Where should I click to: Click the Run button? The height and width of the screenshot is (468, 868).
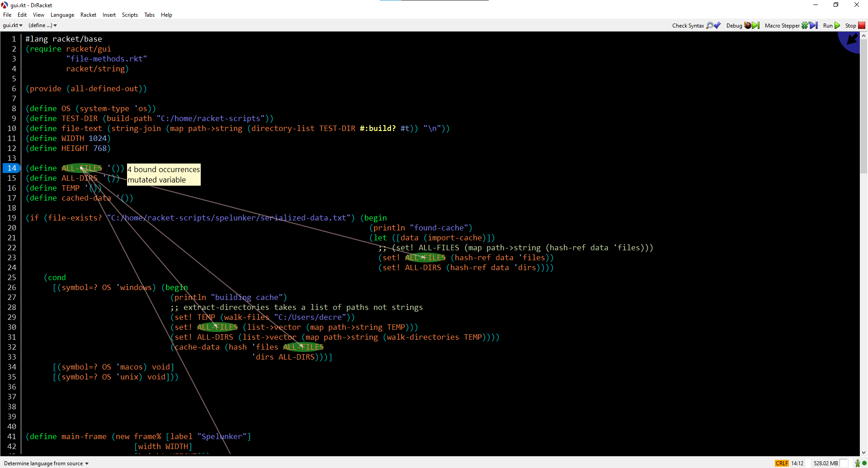(831, 26)
